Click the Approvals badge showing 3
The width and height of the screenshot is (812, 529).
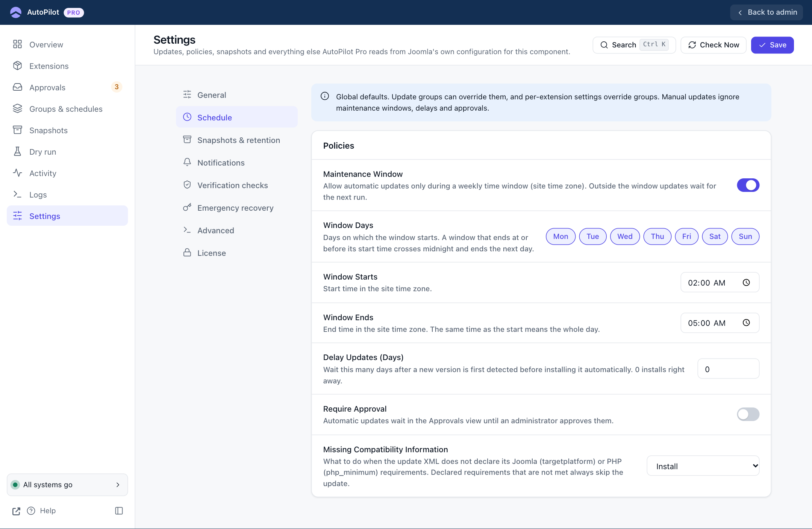[x=117, y=87]
